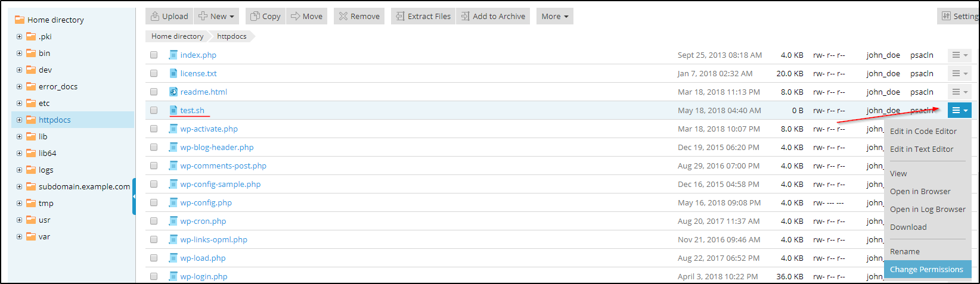Expand the logs folder tree node

pos(19,170)
